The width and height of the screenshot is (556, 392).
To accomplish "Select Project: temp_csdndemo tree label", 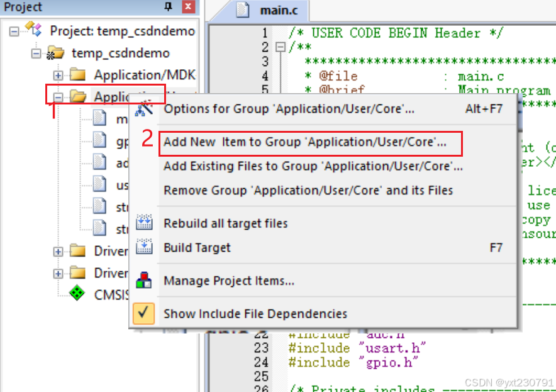I will pyautogui.click(x=123, y=31).
